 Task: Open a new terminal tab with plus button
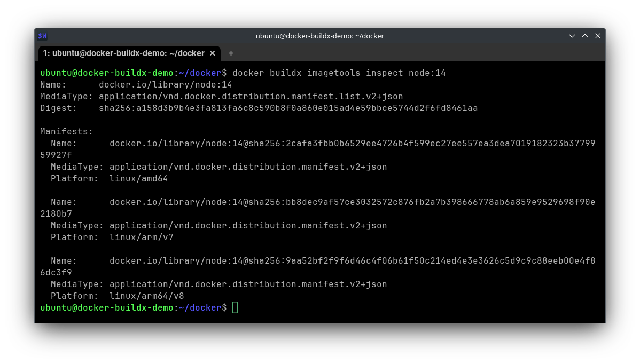231,53
